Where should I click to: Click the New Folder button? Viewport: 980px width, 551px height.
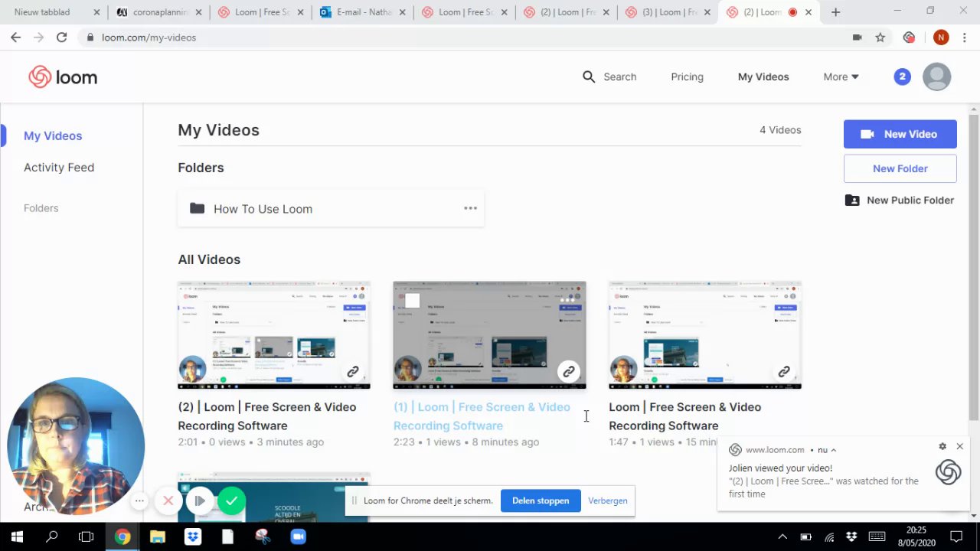900,168
